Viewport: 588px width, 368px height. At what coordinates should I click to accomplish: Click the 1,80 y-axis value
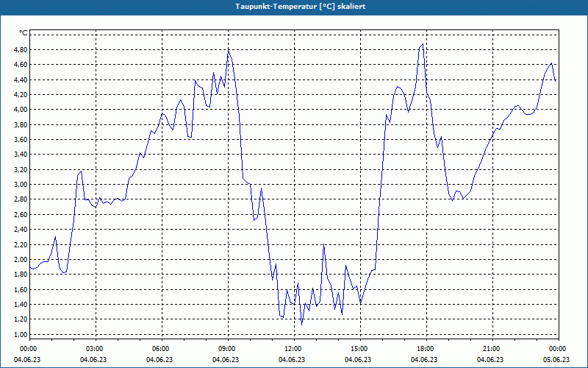(21, 275)
